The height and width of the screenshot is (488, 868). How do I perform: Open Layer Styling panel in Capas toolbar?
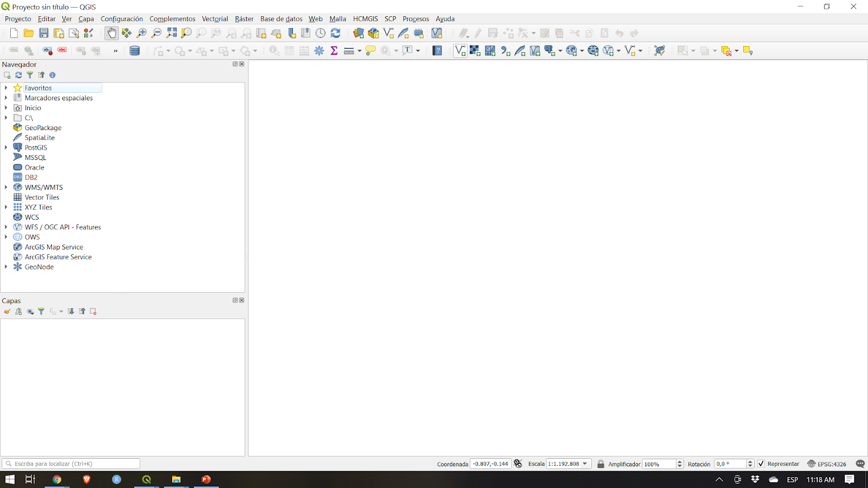pyautogui.click(x=7, y=311)
